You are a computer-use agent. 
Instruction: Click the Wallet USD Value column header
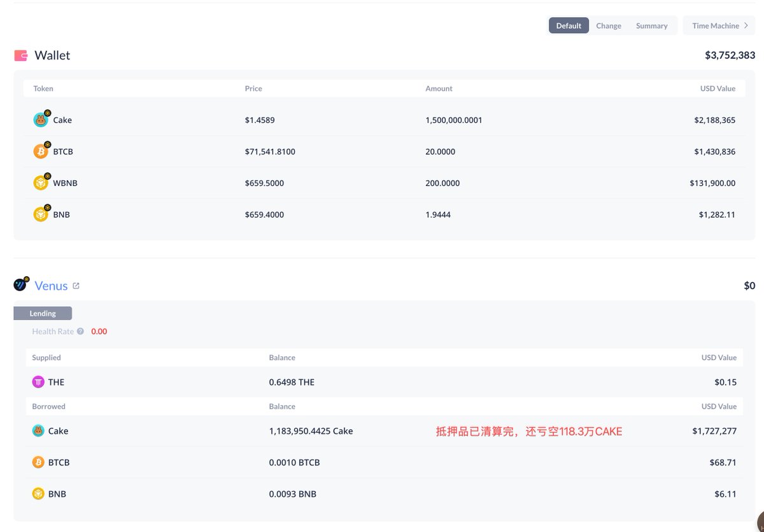pos(718,88)
